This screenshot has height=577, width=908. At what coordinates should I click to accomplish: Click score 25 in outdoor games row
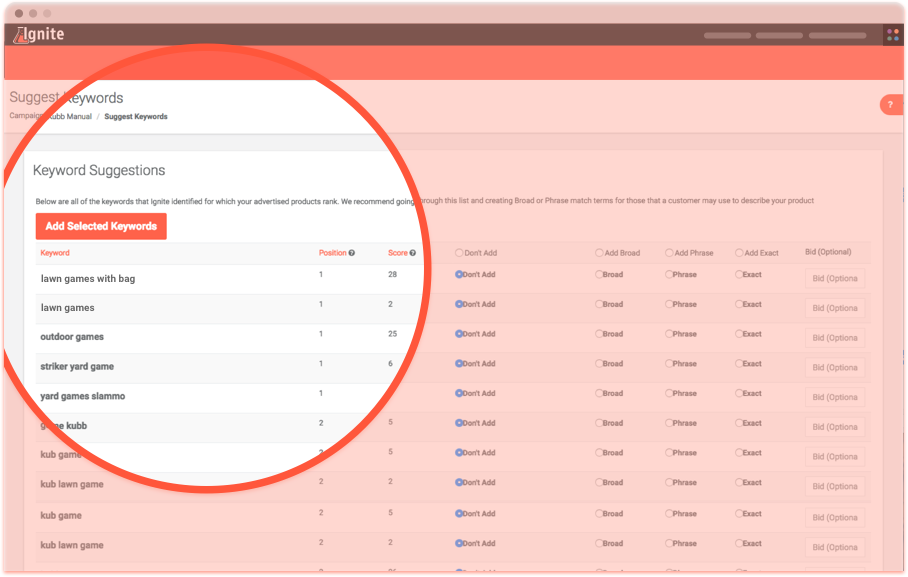[x=393, y=334]
